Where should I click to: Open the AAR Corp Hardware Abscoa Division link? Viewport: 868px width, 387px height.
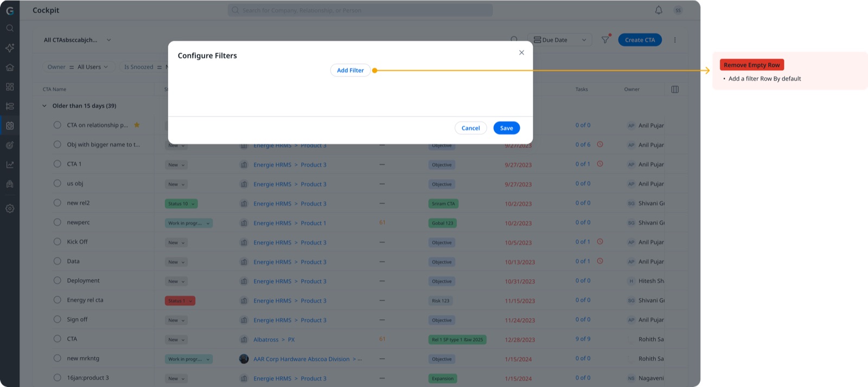click(302, 359)
